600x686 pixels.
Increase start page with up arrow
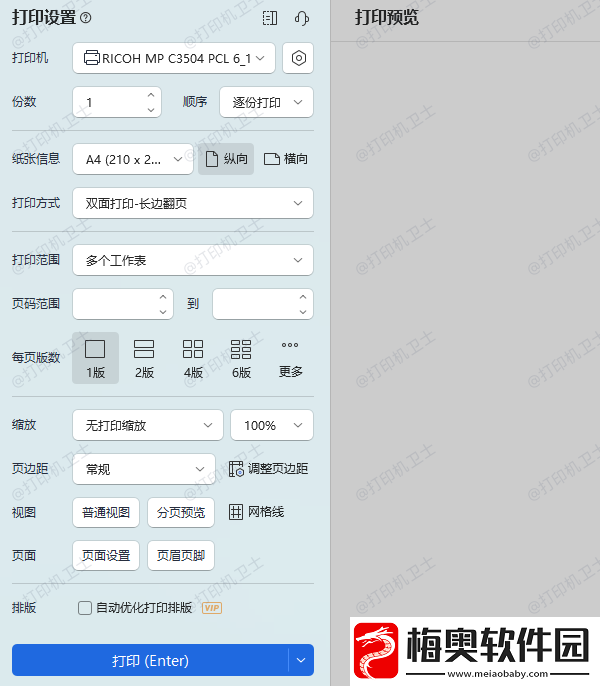click(x=163, y=297)
